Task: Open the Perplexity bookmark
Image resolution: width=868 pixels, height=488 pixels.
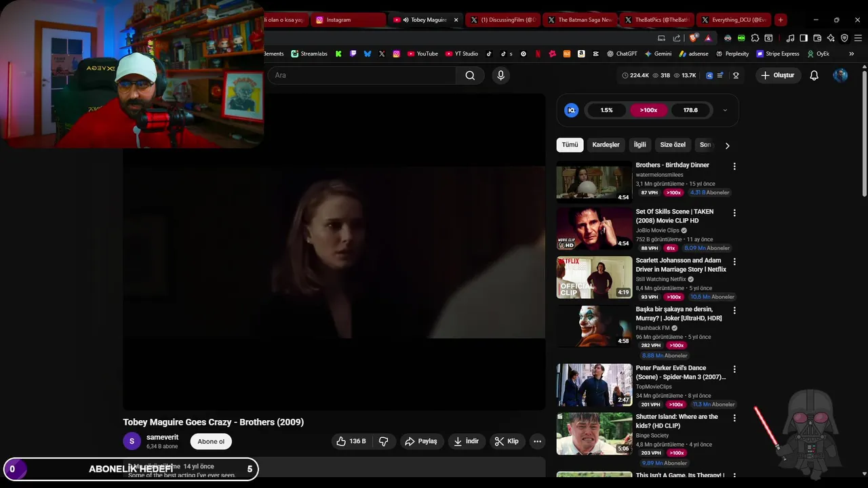Action: click(x=732, y=54)
